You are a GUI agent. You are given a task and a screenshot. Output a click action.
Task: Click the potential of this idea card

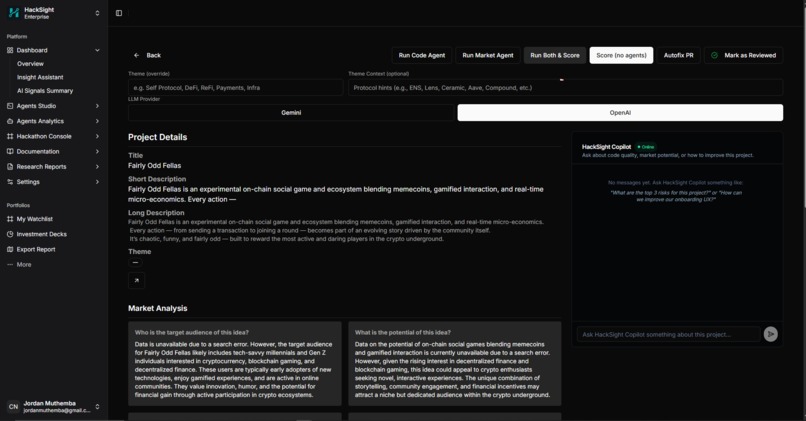coord(454,363)
